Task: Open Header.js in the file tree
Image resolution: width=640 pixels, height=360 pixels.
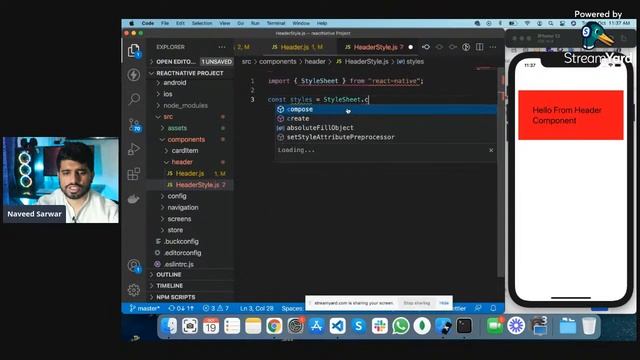Action: click(x=191, y=173)
